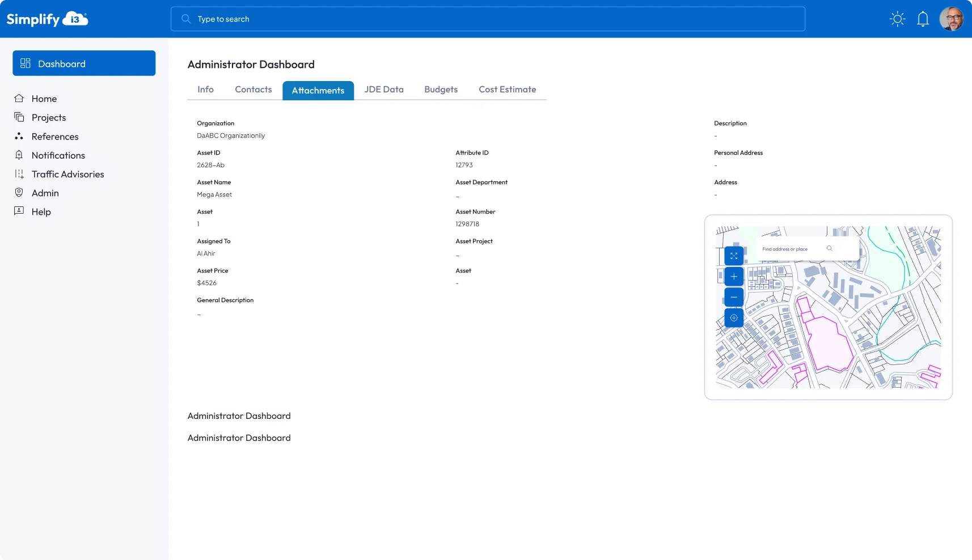972x560 pixels.
Task: Click the map address search magnifier
Action: point(829,249)
